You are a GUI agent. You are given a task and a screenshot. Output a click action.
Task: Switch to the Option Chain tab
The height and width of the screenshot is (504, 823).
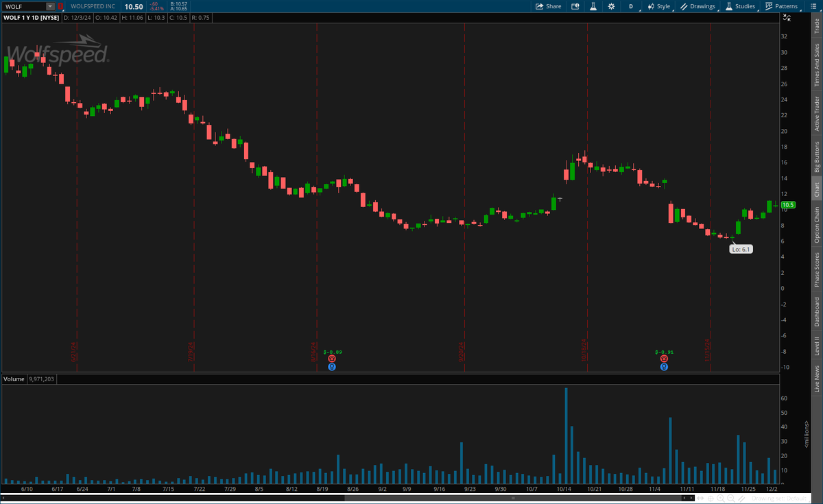coord(816,224)
